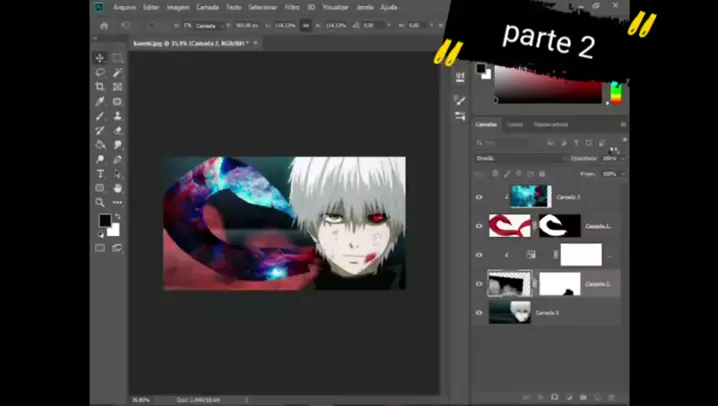Select the Hand tool

pos(118,188)
